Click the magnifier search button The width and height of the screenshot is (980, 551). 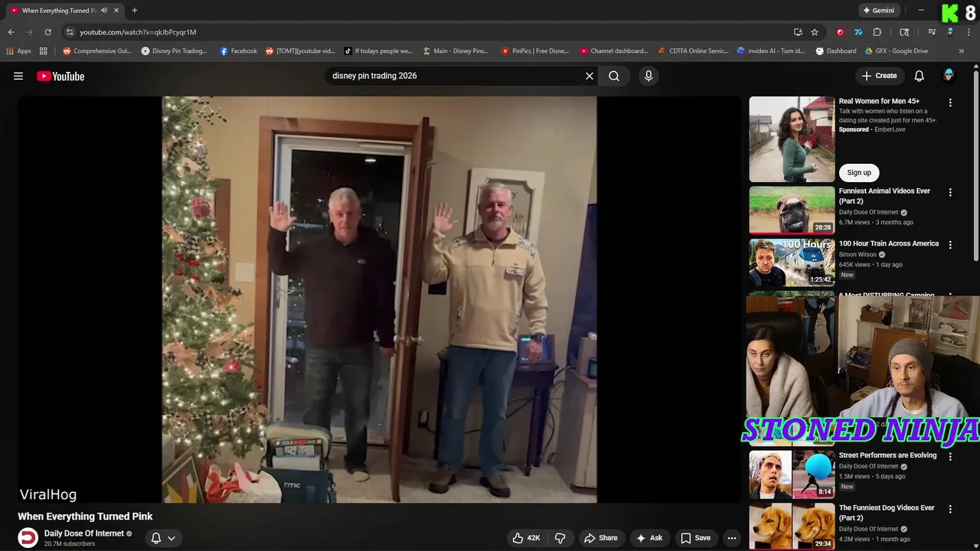pos(614,76)
